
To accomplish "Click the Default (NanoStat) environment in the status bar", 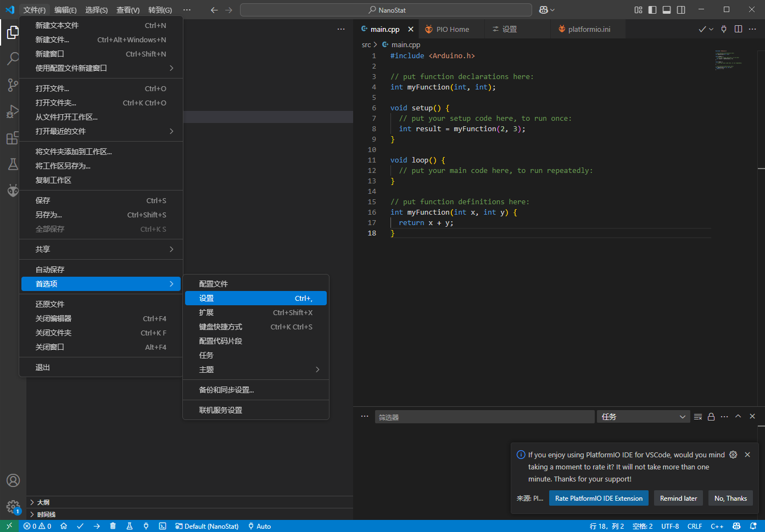I will pyautogui.click(x=207, y=526).
